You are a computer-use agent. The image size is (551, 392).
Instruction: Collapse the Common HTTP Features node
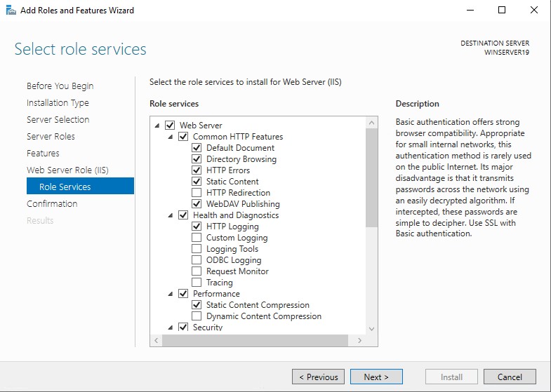click(x=171, y=137)
